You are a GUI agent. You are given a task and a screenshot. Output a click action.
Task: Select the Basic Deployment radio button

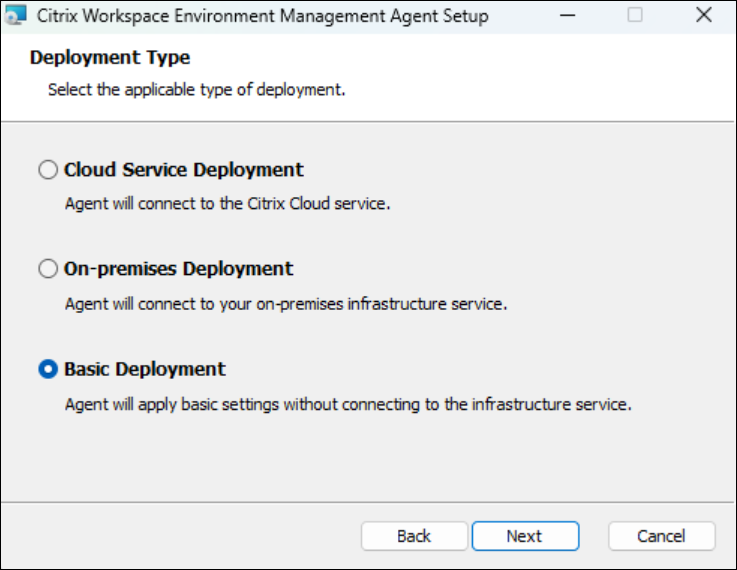(48, 369)
